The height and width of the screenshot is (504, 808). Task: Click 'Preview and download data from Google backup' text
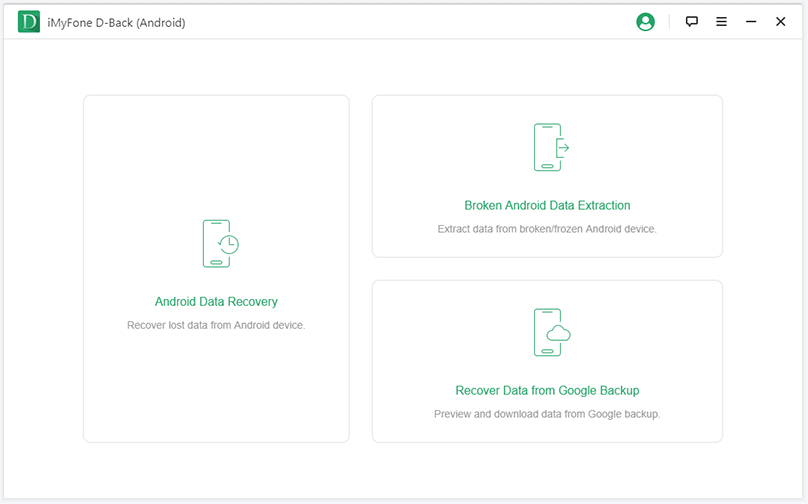click(x=547, y=414)
